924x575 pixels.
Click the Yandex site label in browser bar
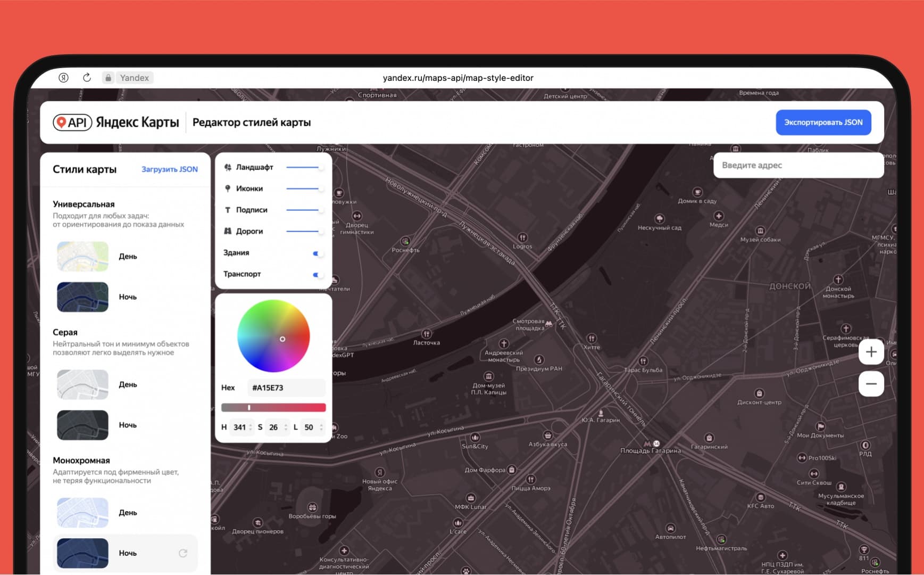tap(135, 78)
